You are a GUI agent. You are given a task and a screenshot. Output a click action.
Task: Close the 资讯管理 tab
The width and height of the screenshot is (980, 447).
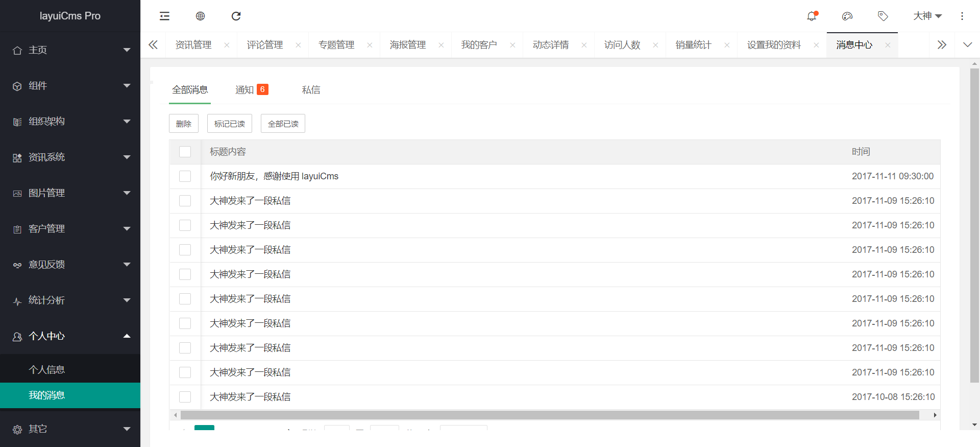coord(227,45)
